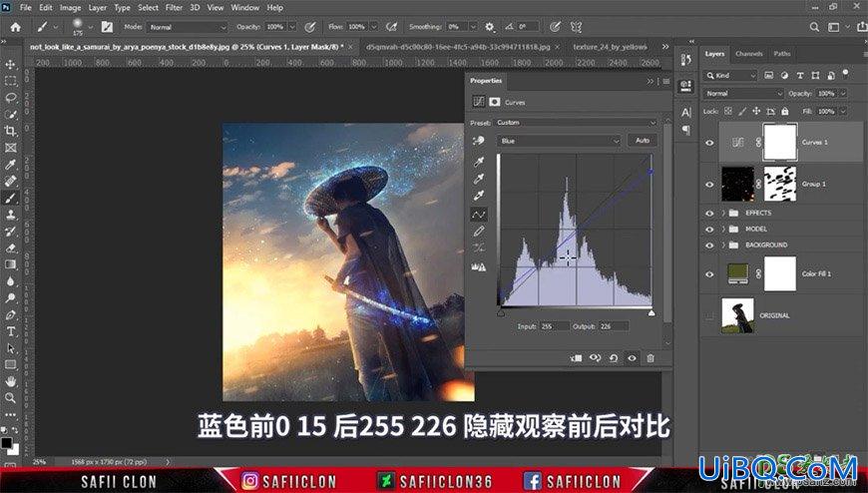
Task: Hide the BACKGROUND group
Action: pyautogui.click(x=709, y=245)
